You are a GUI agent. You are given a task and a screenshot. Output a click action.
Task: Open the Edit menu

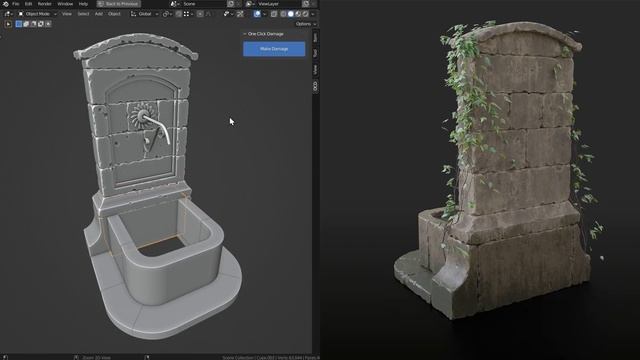click(x=28, y=4)
